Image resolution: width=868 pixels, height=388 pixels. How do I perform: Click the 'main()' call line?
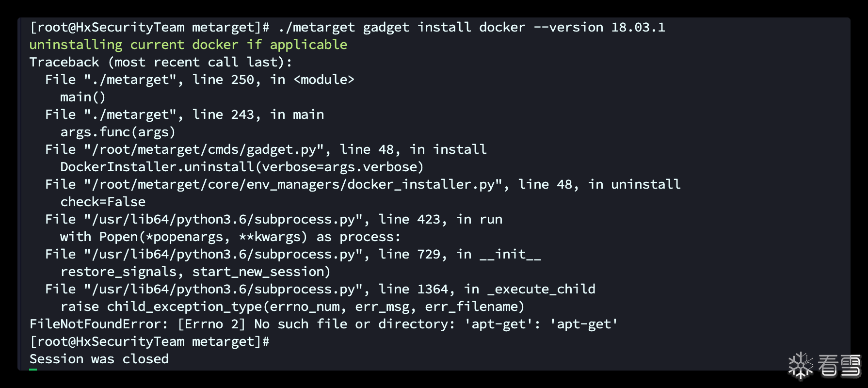point(82,97)
